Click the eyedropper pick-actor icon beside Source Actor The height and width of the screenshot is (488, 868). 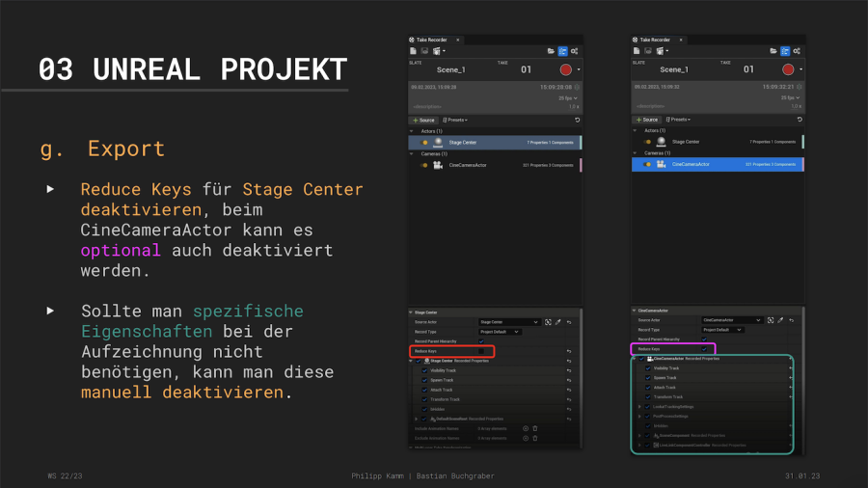pos(557,321)
